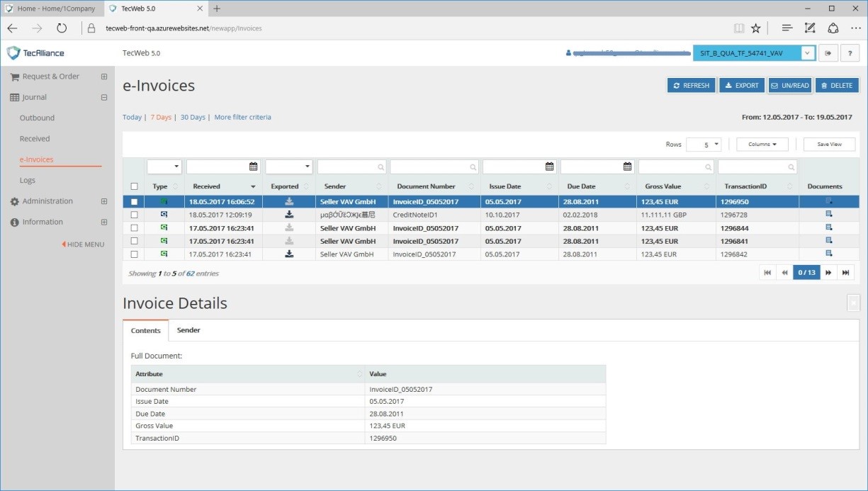Screen dimensions: 868x491
Task: Go to the next page of entries
Action: coord(828,273)
